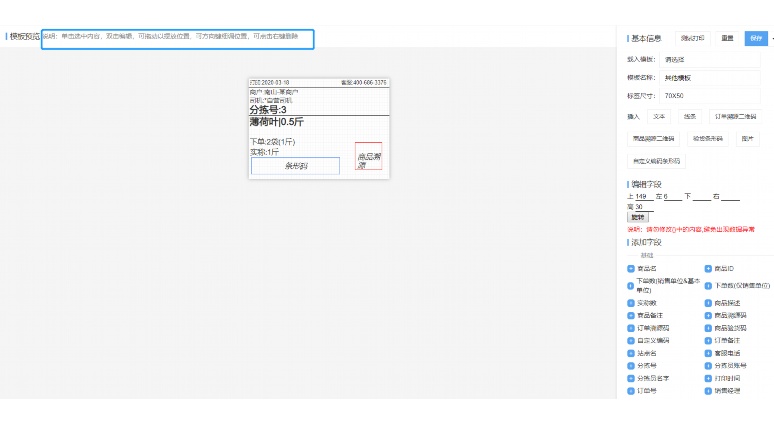Select the 司机 line on label

(x=271, y=100)
